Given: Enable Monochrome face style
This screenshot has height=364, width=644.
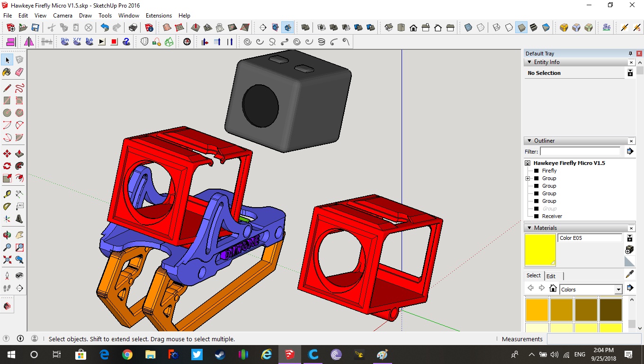Looking at the screenshot, I should (x=546, y=27).
